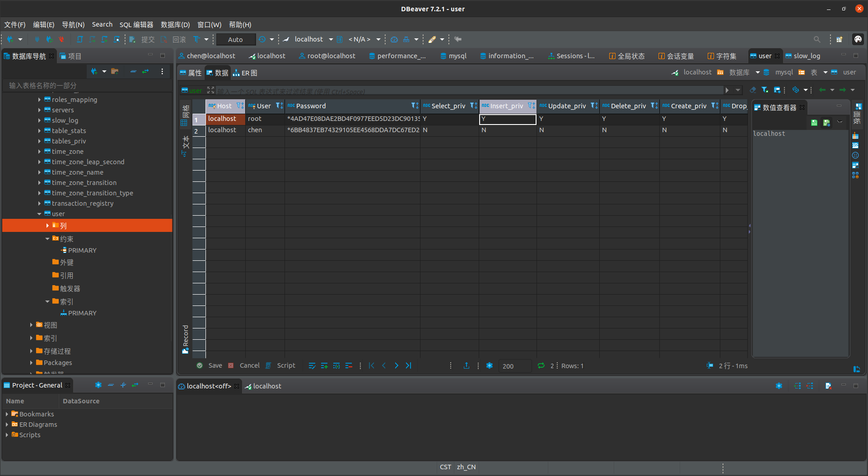Open result set settings gear icon
This screenshot has height=476, width=868.
point(490,365)
